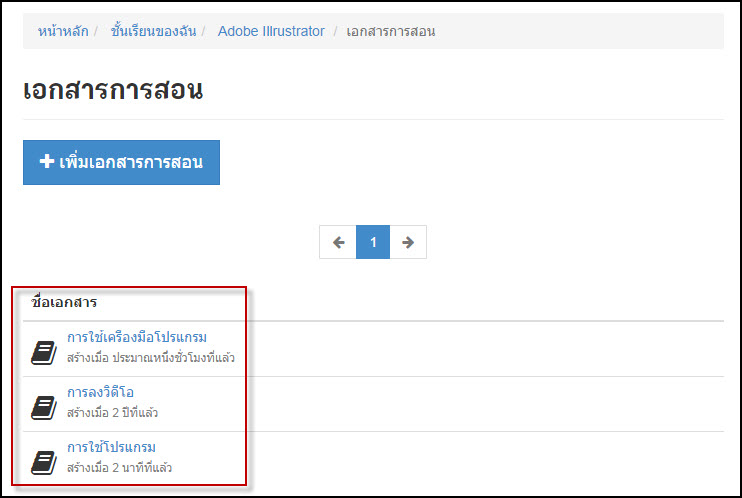Screen dimensions: 742x498
Task: Open Adobe Illrustrator breadcrumb link
Action: coord(271,31)
